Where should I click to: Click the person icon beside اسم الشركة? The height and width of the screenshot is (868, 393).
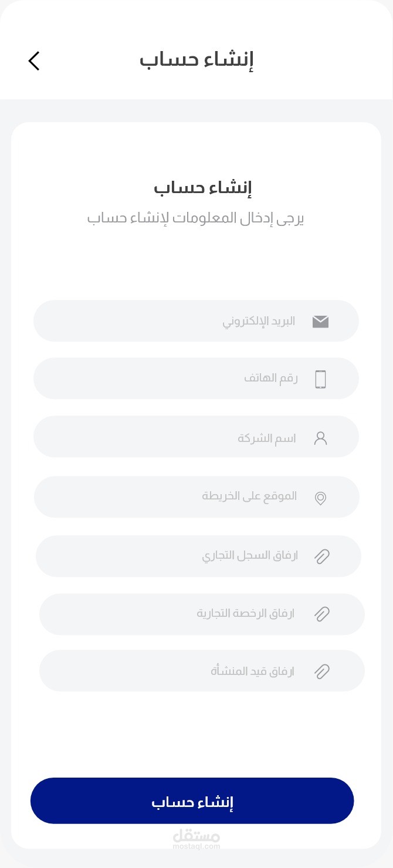pyautogui.click(x=320, y=438)
